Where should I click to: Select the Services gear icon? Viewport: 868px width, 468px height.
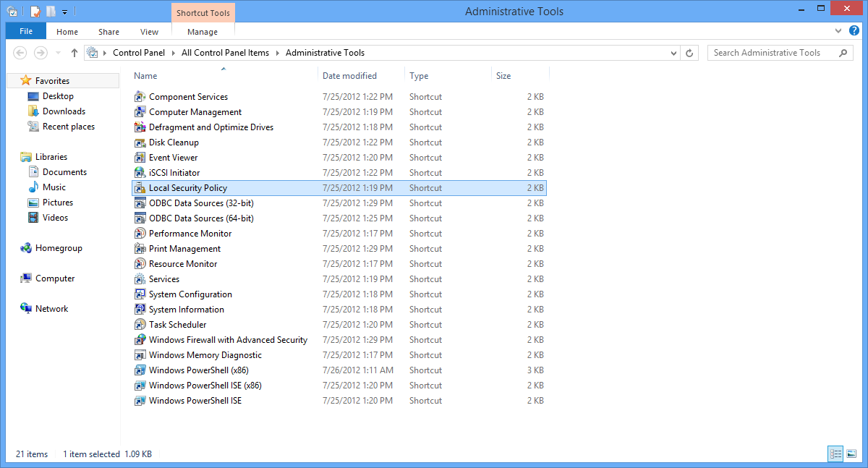coord(140,279)
